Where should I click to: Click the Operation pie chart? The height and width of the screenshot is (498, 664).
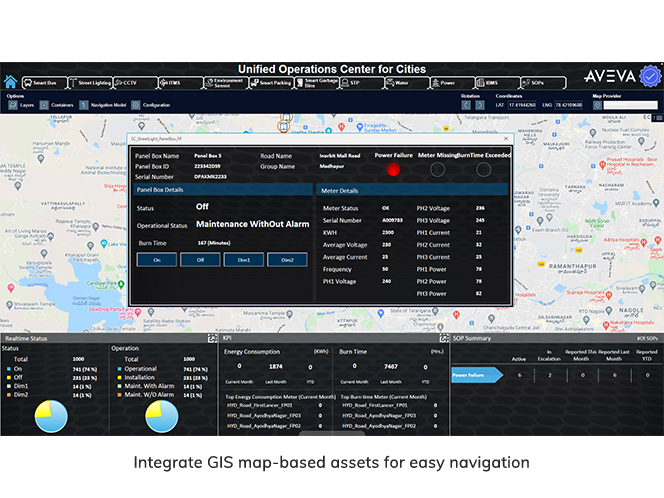click(x=162, y=416)
